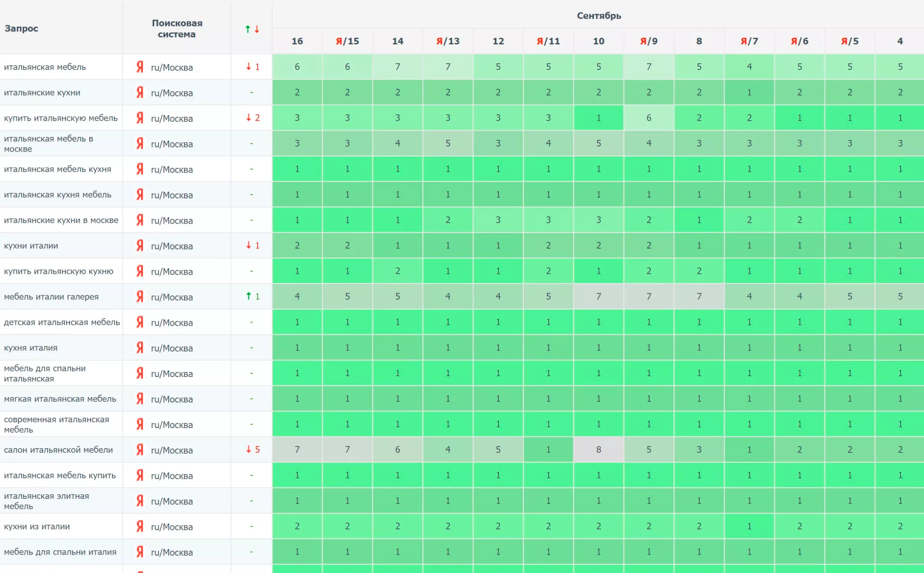Select date column 16 header
924x573 pixels.
[297, 41]
